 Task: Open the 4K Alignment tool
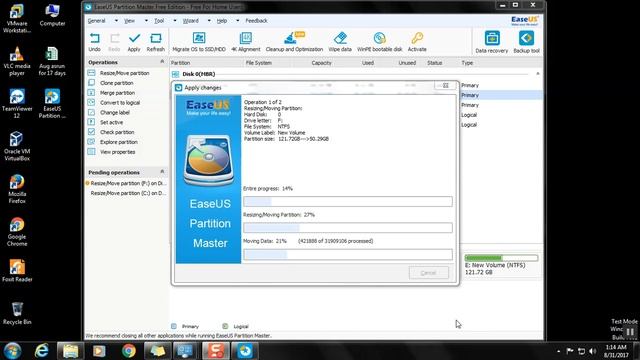246,42
